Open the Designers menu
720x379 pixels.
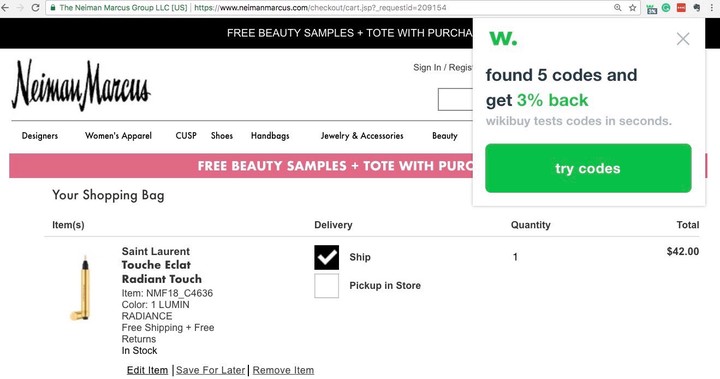pos(40,136)
